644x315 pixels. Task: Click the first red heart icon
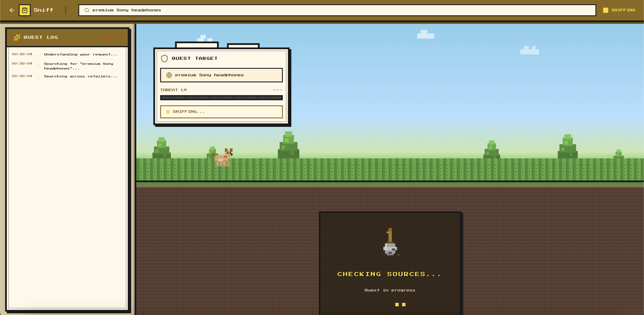click(103, 37)
